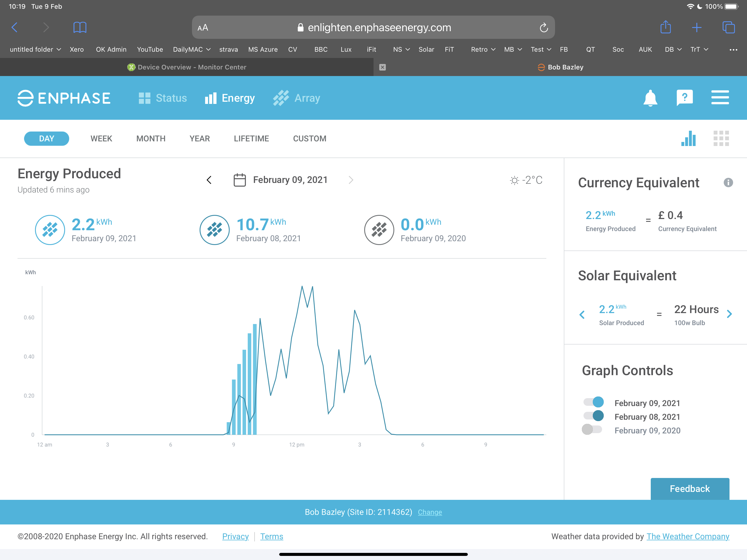Click February 09, 2021 solar panel icon
This screenshot has width=747, height=560.
(50, 230)
